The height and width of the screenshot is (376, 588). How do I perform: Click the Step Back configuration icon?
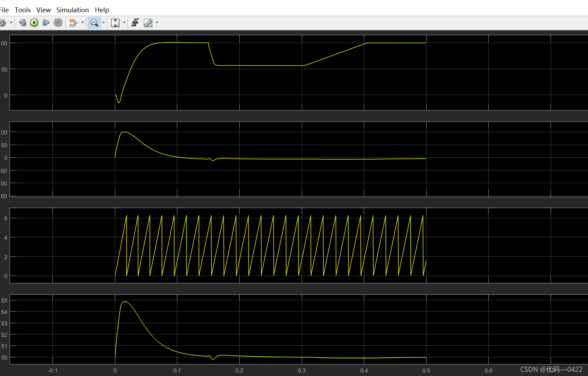(23, 23)
